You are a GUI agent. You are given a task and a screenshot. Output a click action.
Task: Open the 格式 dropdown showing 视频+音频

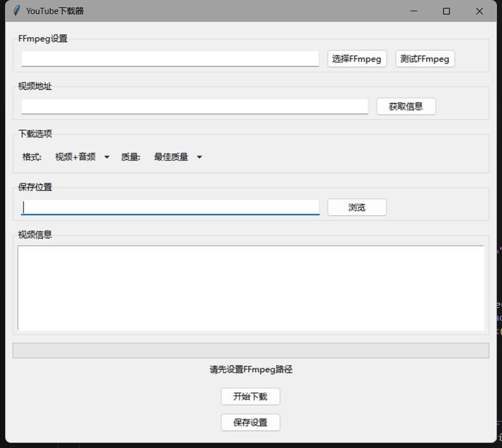click(x=82, y=157)
